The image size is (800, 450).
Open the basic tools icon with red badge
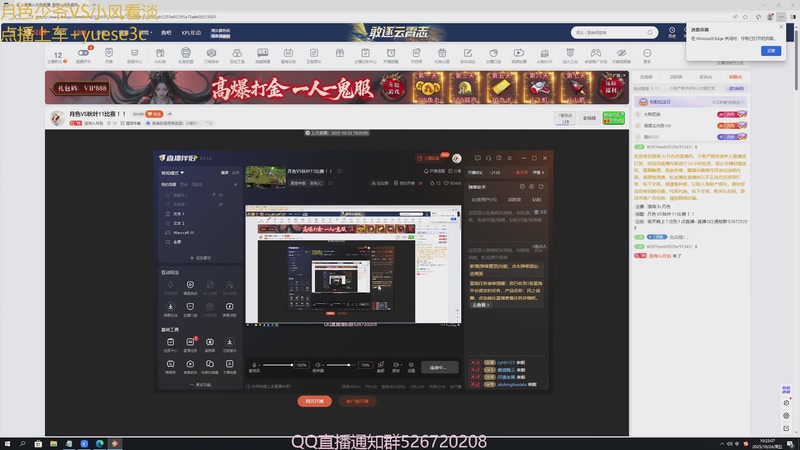click(x=190, y=344)
